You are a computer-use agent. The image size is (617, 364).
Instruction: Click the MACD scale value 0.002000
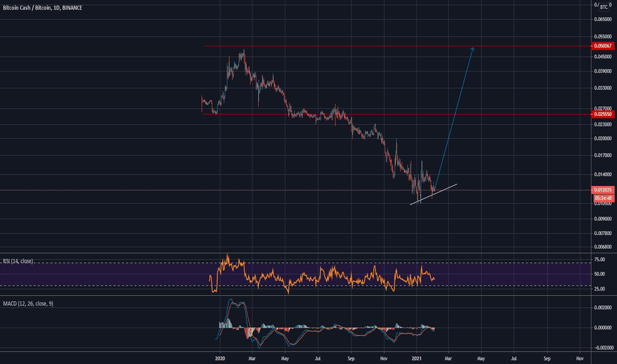coord(603,308)
